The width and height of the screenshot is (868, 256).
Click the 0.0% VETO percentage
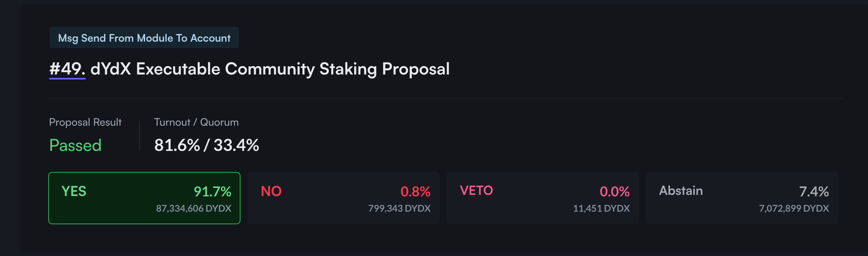click(x=614, y=191)
